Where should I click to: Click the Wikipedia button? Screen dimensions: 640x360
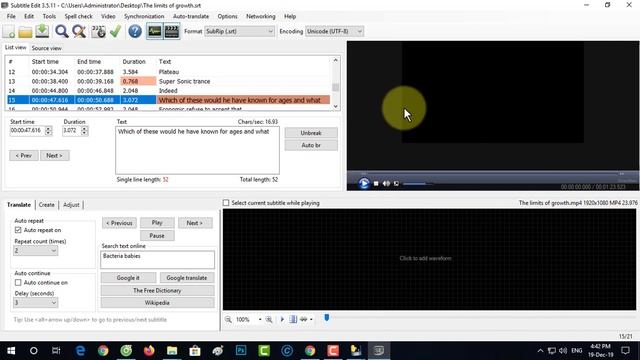157,303
